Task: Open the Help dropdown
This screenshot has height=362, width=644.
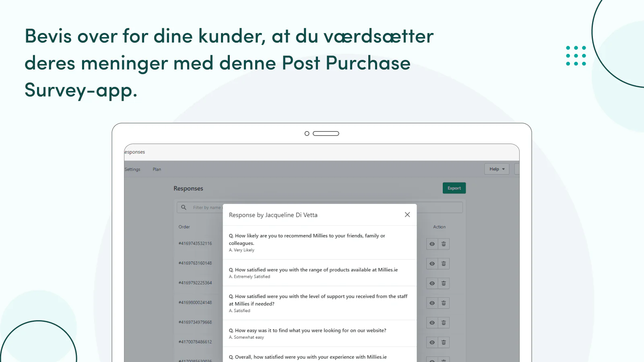Action: click(497, 169)
